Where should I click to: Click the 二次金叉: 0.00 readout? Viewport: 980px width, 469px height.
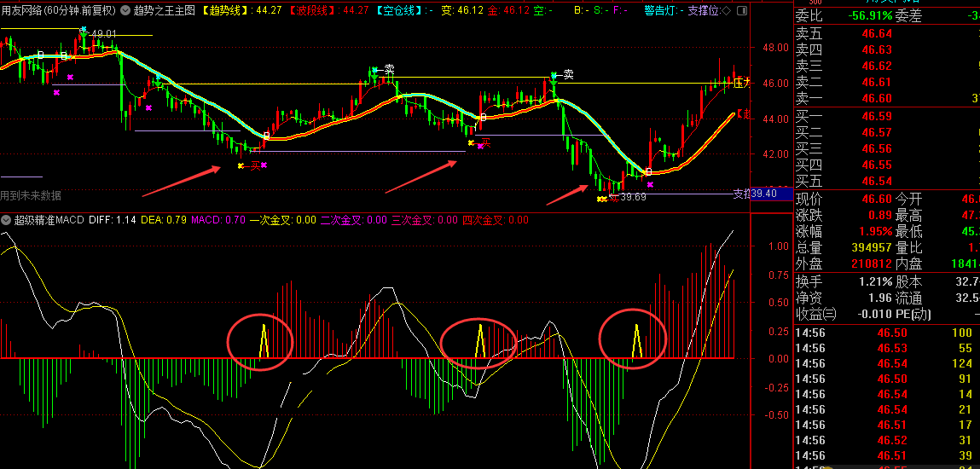pyautogui.click(x=354, y=220)
